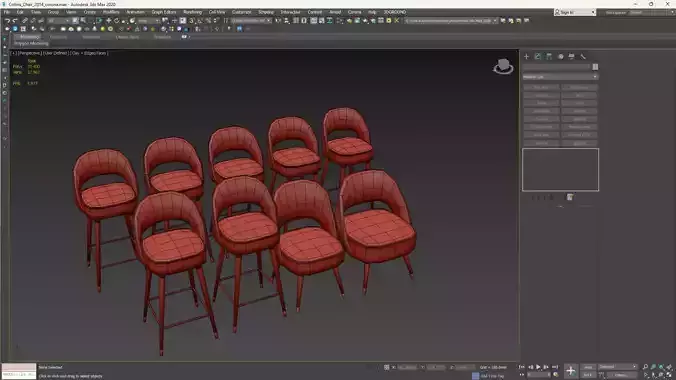Activate the Select and Scale tool
This screenshot has width=676, height=380.
tap(124, 20)
